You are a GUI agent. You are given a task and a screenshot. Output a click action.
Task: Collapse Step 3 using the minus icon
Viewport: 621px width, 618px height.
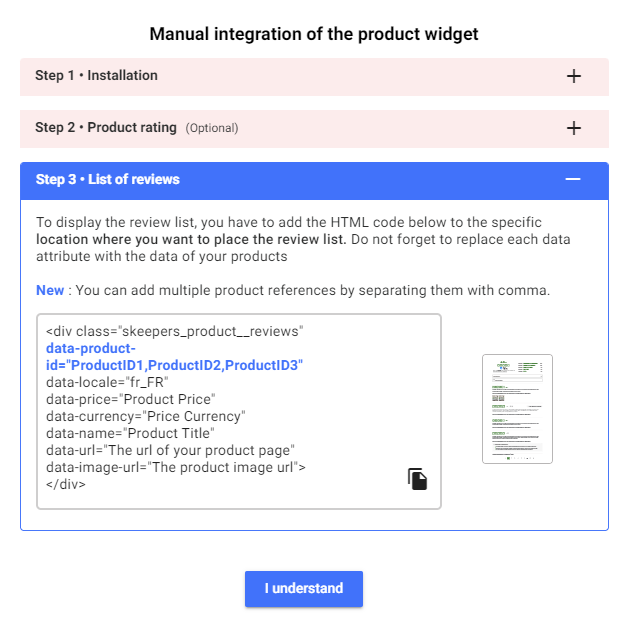[x=573, y=179]
